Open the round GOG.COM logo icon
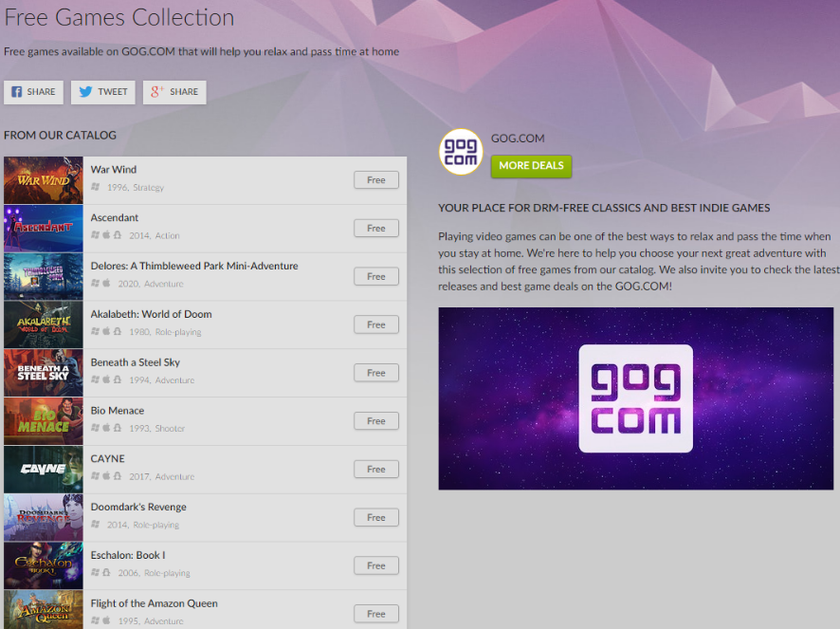 point(461,152)
